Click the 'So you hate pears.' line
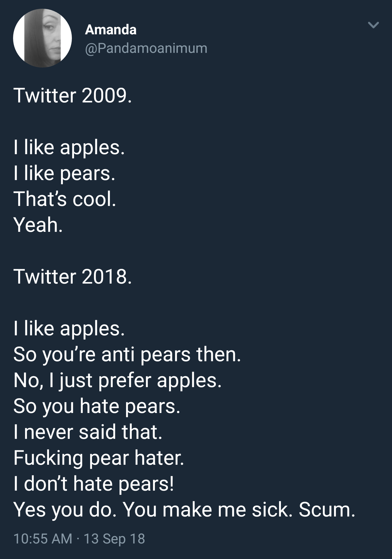Viewport: 392px width, 559px height. pos(97,406)
